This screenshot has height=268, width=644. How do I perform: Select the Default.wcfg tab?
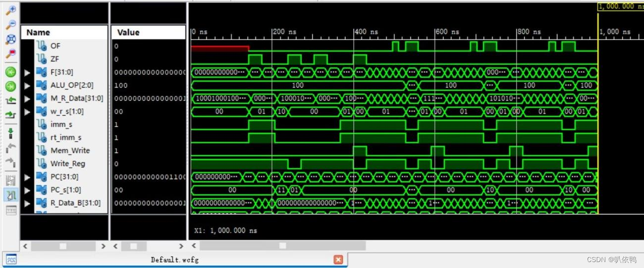point(174,260)
